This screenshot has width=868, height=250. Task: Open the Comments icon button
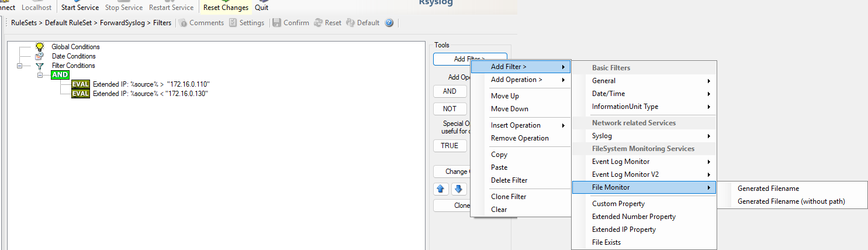pyautogui.click(x=201, y=23)
